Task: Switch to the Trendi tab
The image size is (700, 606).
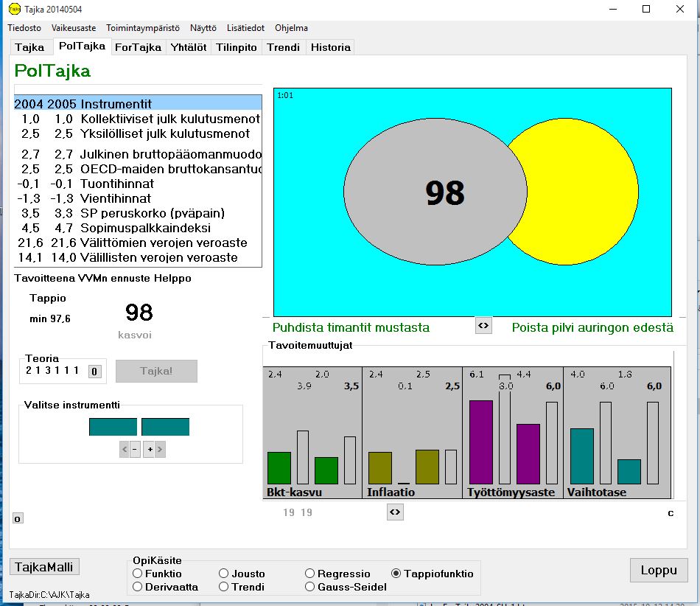Action: click(x=284, y=47)
